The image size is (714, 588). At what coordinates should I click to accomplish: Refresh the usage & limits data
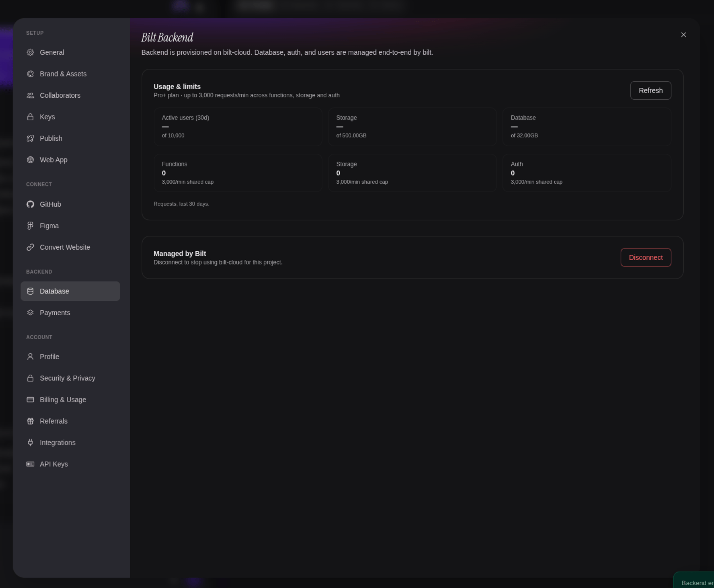click(650, 90)
